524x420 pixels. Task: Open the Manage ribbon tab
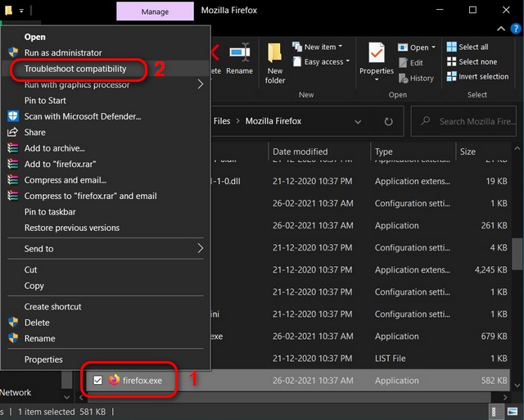tap(155, 11)
